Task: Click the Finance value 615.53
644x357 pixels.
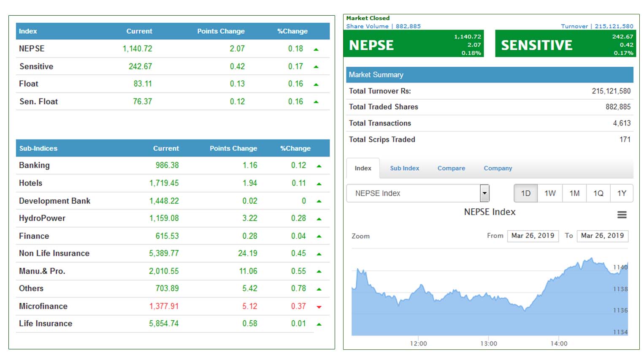Action: (167, 236)
